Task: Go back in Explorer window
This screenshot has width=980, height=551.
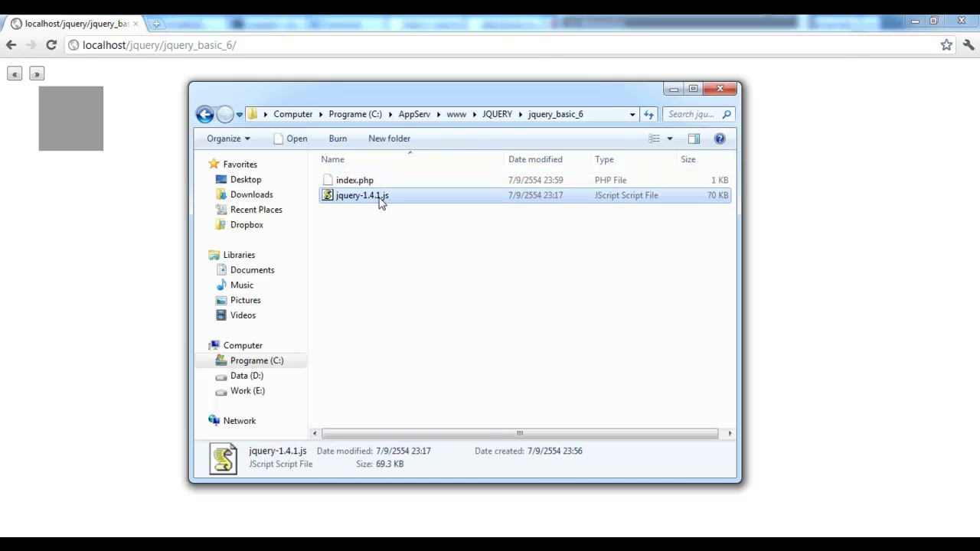Action: point(204,114)
